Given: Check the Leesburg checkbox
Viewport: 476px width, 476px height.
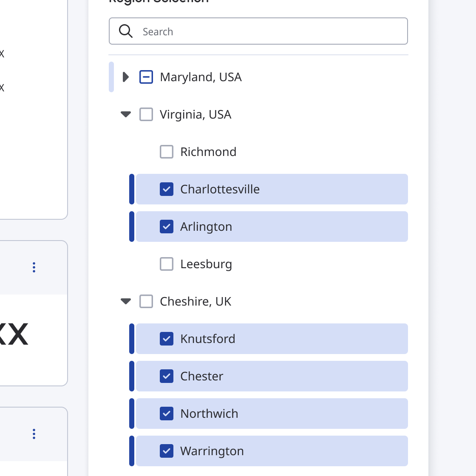Looking at the screenshot, I should 167,264.
